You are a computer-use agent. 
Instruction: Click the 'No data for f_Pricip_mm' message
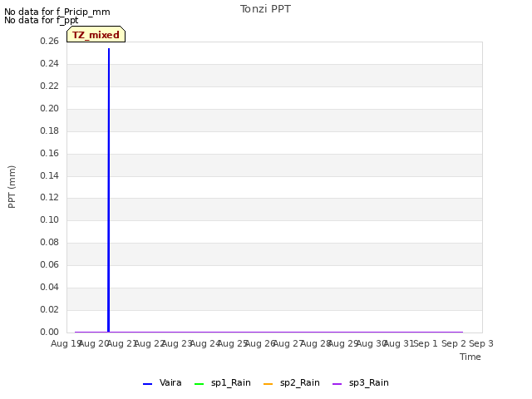(x=57, y=12)
